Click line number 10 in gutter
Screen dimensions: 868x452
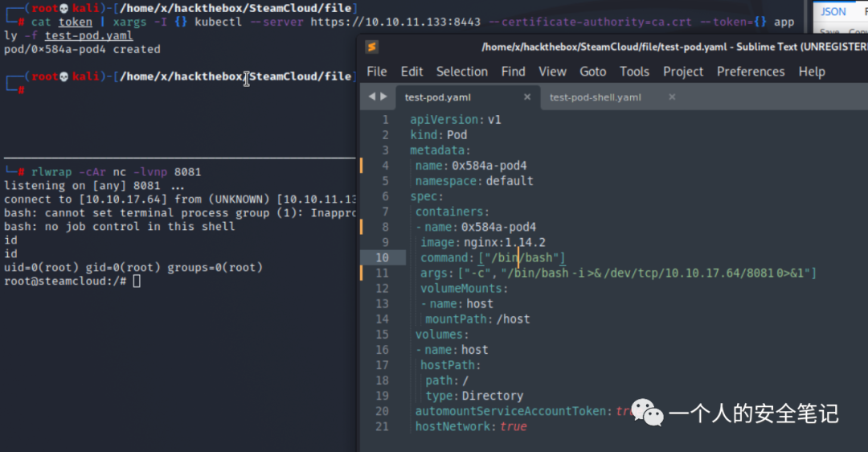382,257
